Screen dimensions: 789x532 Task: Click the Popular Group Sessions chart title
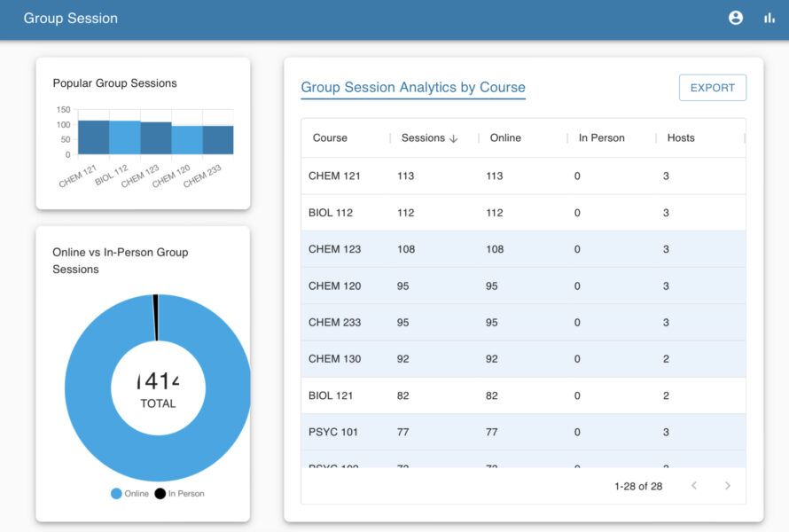click(x=114, y=83)
